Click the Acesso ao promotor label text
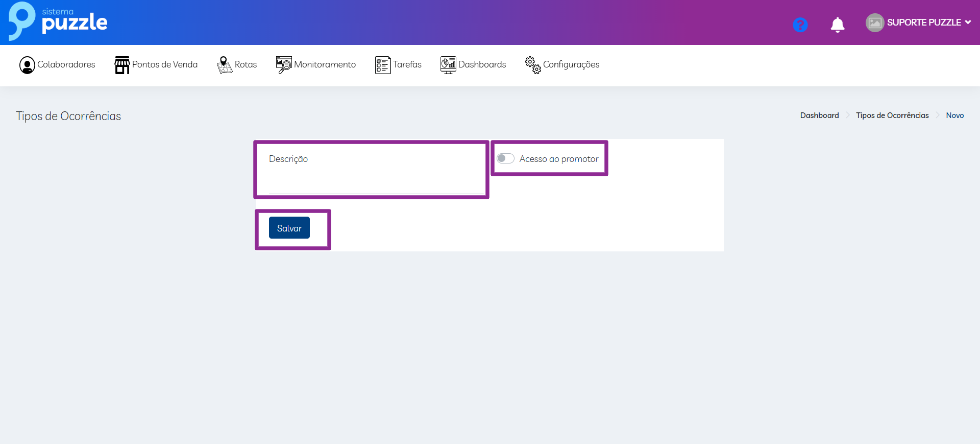Image resolution: width=980 pixels, height=444 pixels. click(x=558, y=159)
